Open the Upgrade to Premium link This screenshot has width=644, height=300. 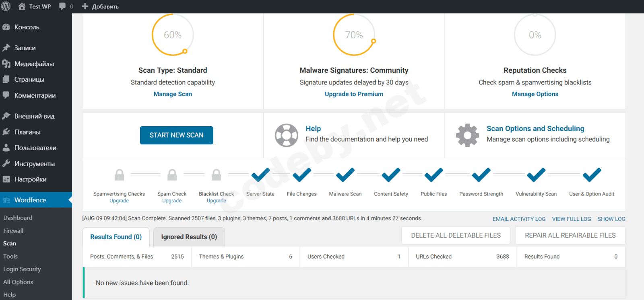click(354, 94)
